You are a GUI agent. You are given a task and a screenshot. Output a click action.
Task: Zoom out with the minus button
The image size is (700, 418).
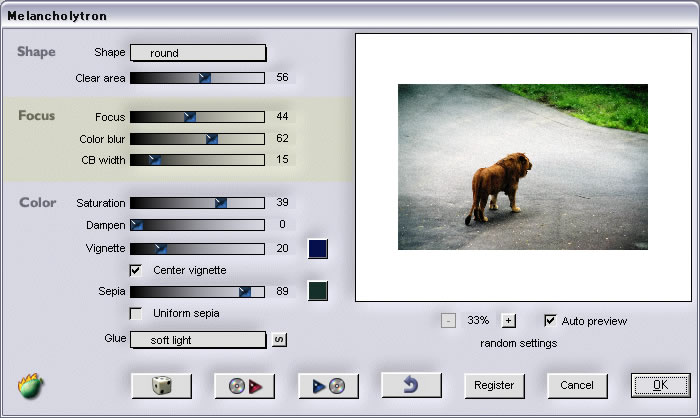[448, 321]
